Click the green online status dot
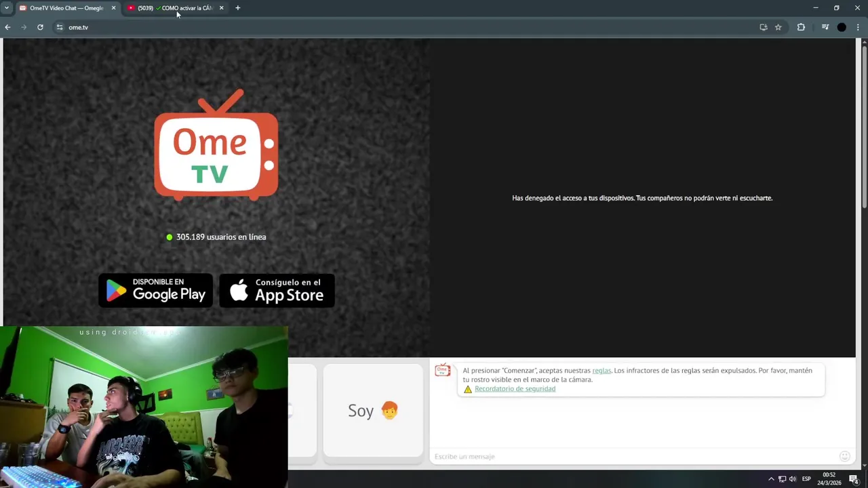The height and width of the screenshot is (488, 868). coord(170,237)
